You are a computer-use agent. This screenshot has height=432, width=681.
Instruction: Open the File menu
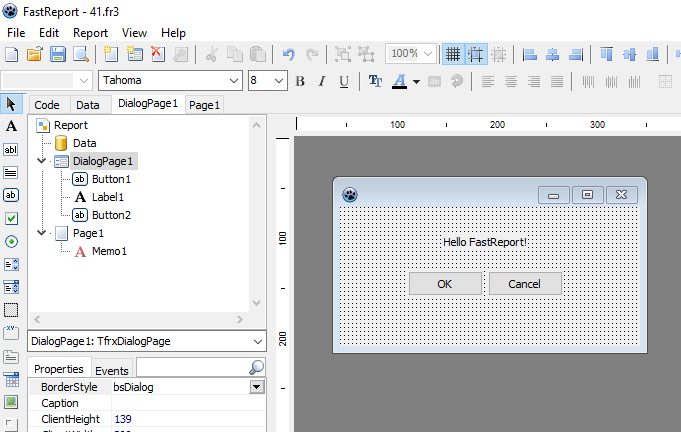coord(16,33)
